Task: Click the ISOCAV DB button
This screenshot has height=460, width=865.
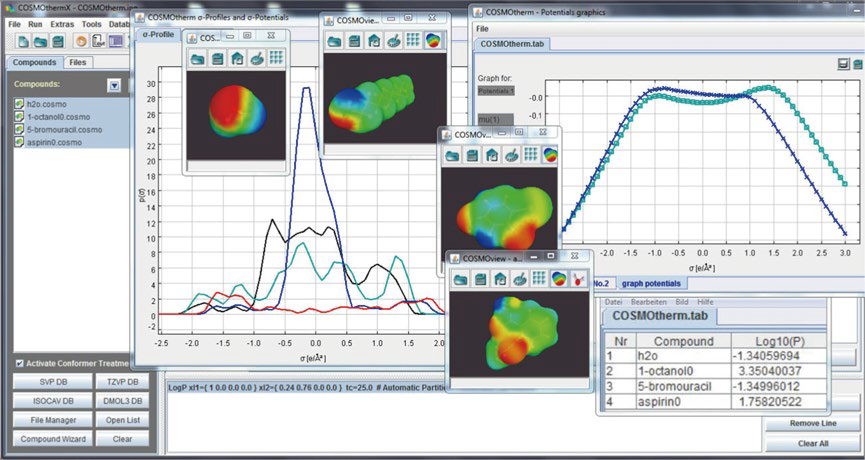Action: coord(52,401)
